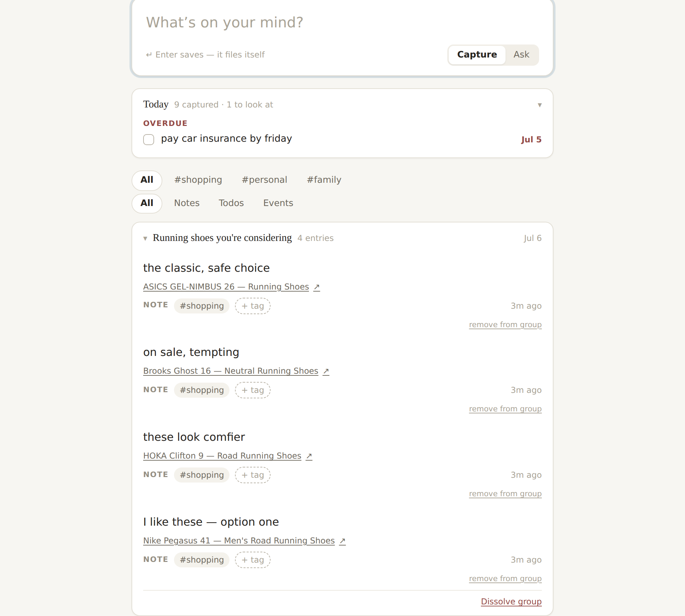Viewport: 685px width, 616px height.
Task: Click external arrow icon beside Nike Pegasus 41
Action: (342, 541)
